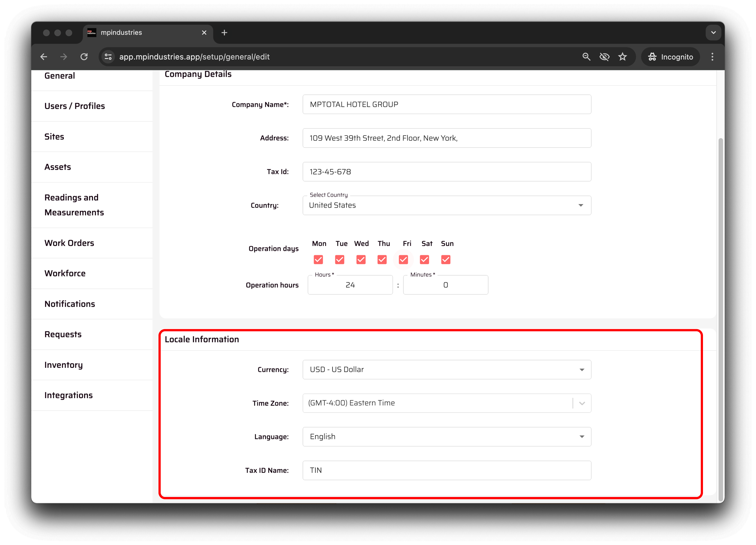Click into the Tax ID Name field
Screen dimensions: 756x545
pyautogui.click(x=447, y=470)
